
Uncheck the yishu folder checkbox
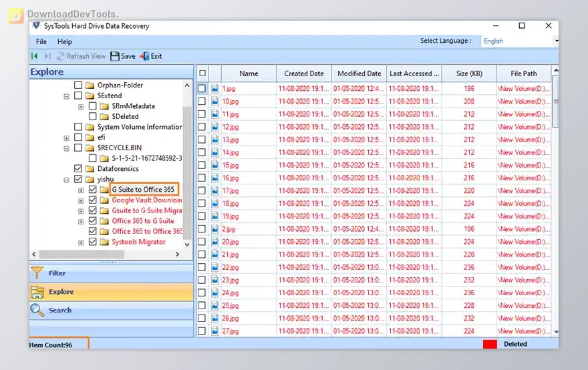point(78,179)
